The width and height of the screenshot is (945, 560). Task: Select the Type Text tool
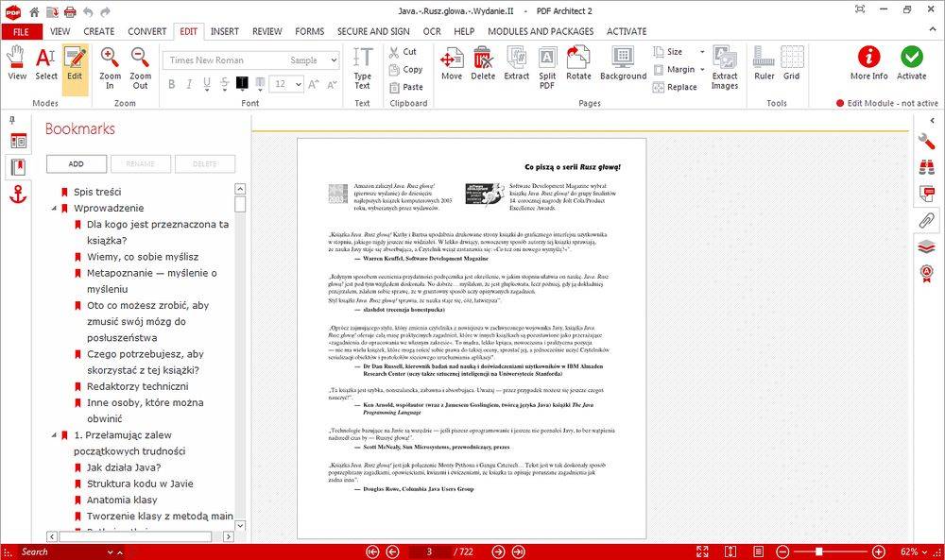point(362,66)
